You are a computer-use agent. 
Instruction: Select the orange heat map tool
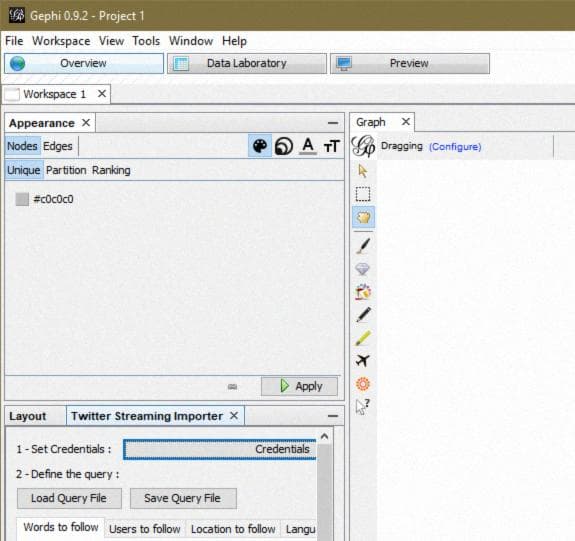[363, 384]
